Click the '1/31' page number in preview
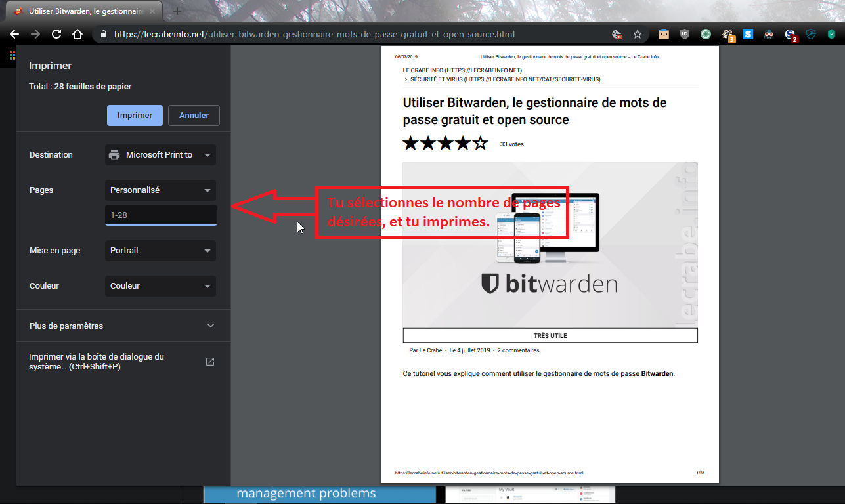Viewport: 845px width, 504px height. [x=700, y=472]
